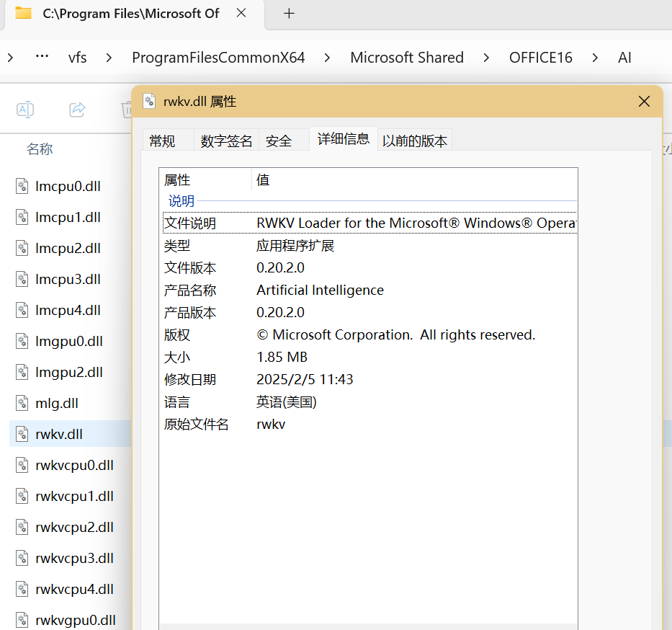Close the C:\Program Files Explorer tab
The height and width of the screenshot is (630, 672).
(x=241, y=13)
